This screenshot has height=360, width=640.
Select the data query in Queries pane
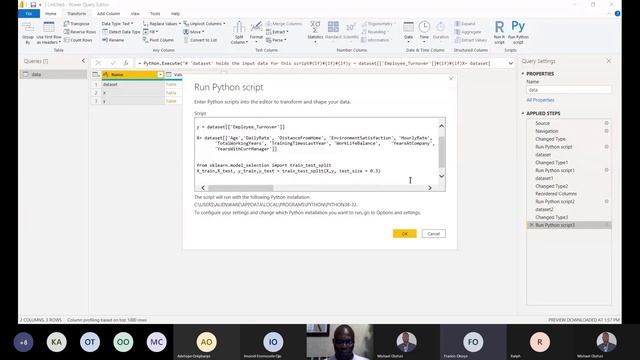53,74
